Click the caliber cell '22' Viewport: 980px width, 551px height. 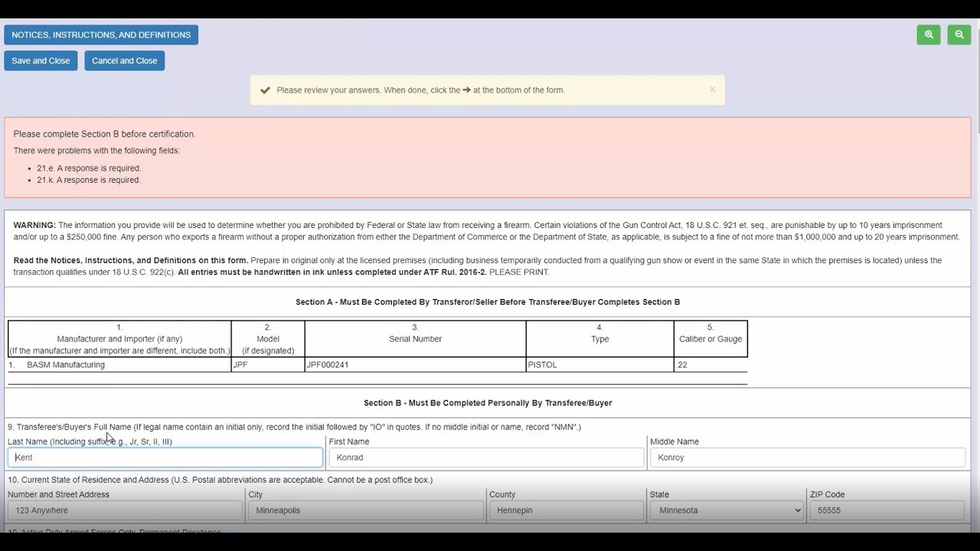710,365
